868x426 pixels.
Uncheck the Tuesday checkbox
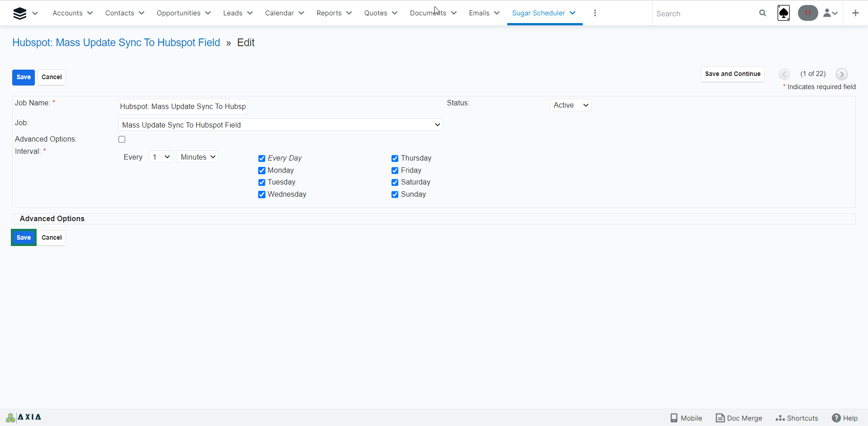tap(262, 182)
